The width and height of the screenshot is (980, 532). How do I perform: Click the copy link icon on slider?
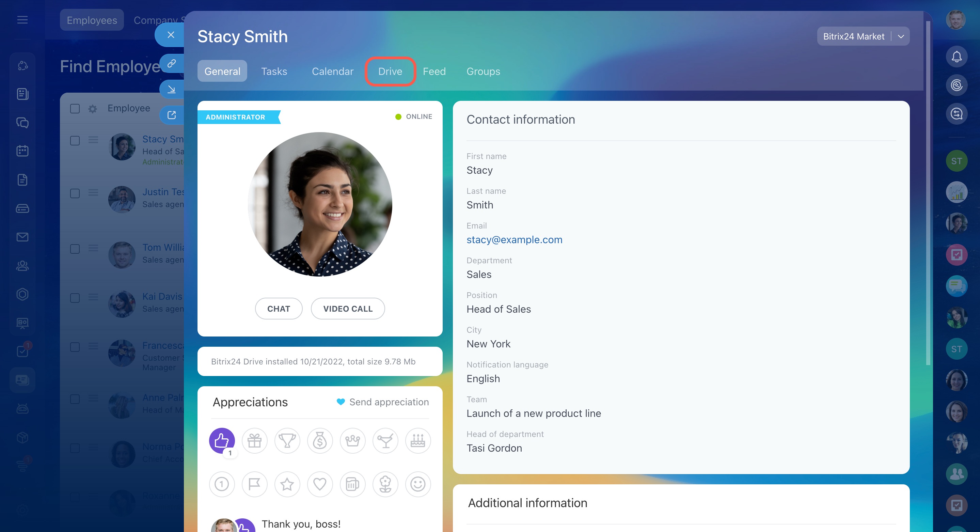pyautogui.click(x=172, y=63)
